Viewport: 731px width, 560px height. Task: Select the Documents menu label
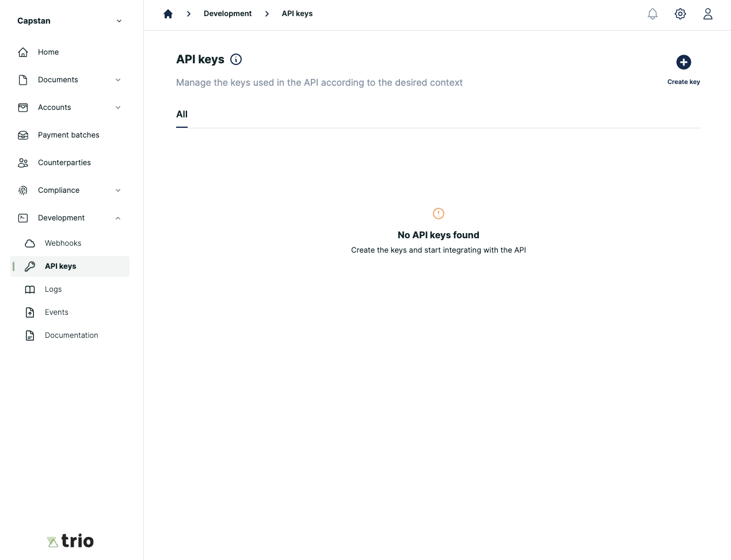pyautogui.click(x=58, y=80)
